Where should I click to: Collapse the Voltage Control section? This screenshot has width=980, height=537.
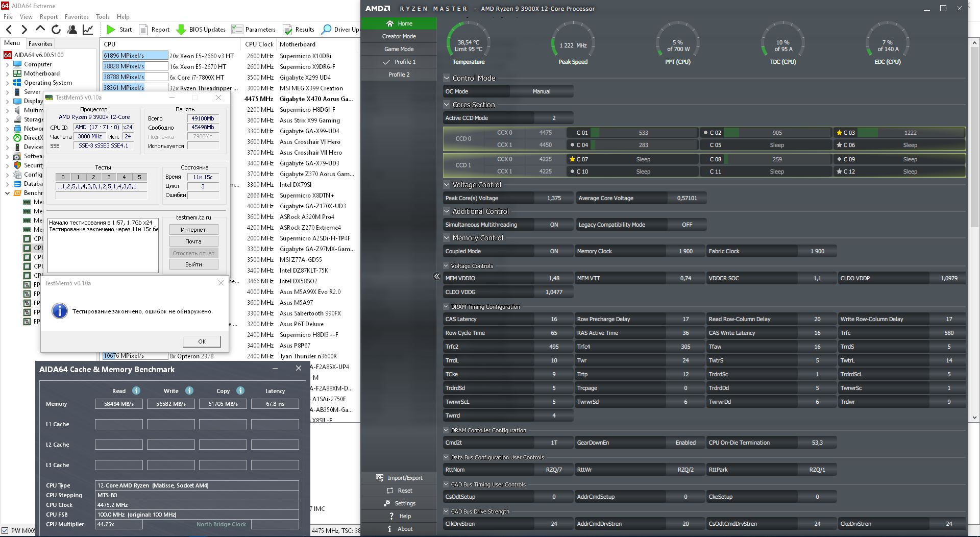pyautogui.click(x=447, y=185)
